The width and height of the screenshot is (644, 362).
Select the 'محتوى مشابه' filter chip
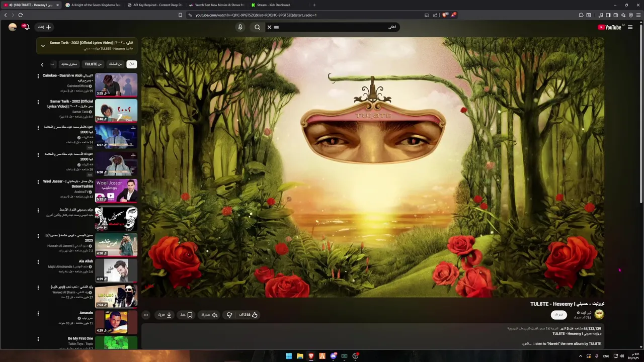(69, 64)
